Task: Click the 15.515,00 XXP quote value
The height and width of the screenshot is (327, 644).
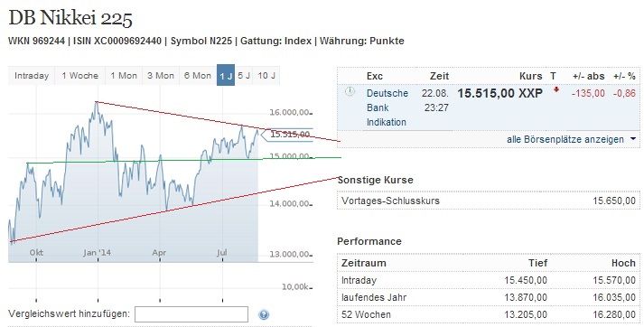Action: [499, 93]
